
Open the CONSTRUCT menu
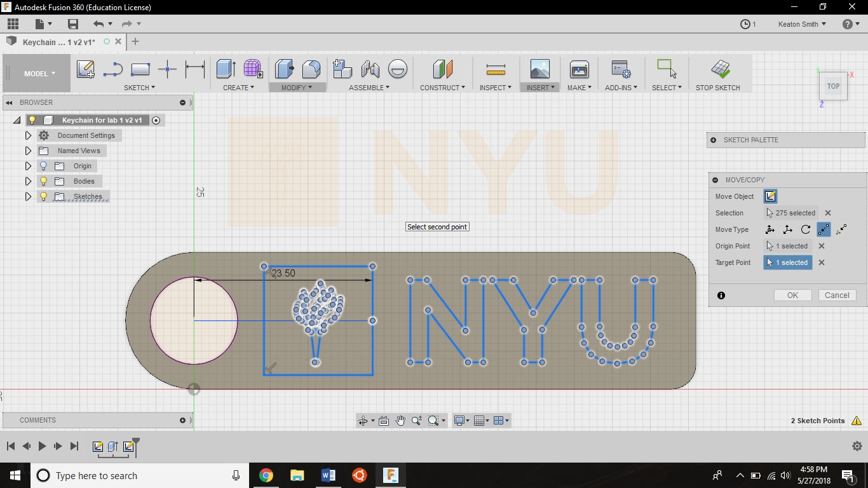442,88
